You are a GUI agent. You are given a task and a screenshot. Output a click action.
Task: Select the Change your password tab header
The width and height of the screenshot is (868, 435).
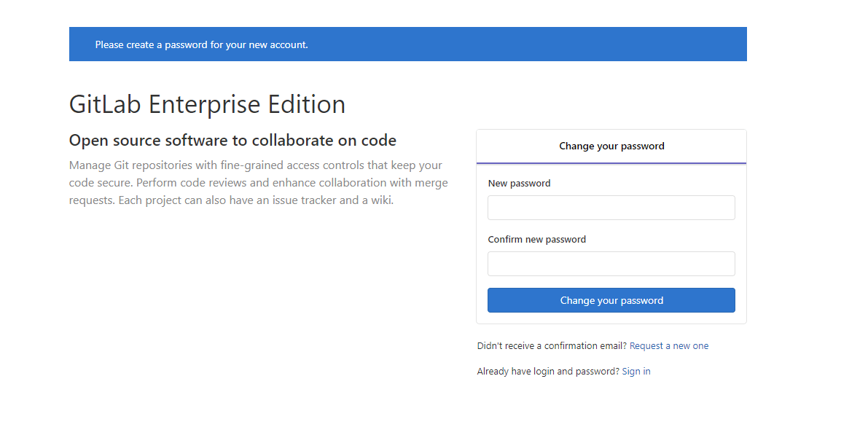tap(611, 146)
